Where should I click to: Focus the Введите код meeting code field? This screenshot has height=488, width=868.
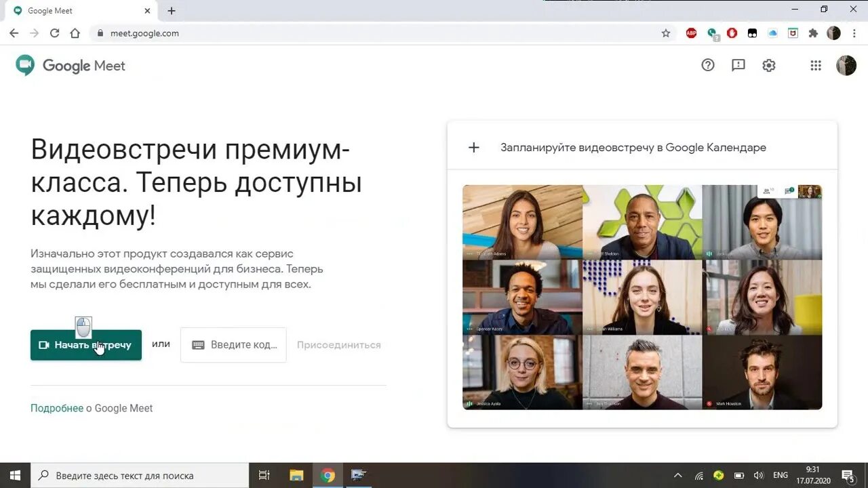pyautogui.click(x=233, y=345)
